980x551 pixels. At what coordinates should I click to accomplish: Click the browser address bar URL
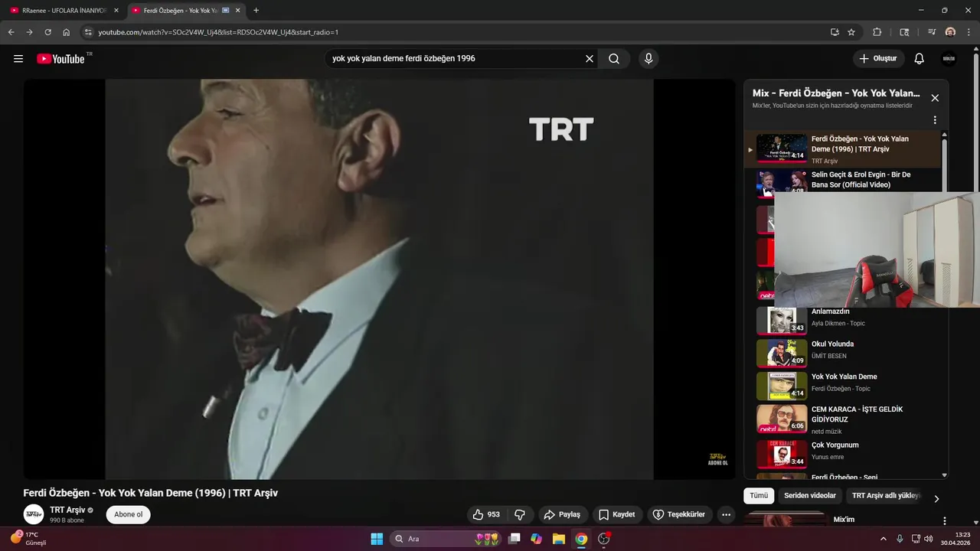218,32
